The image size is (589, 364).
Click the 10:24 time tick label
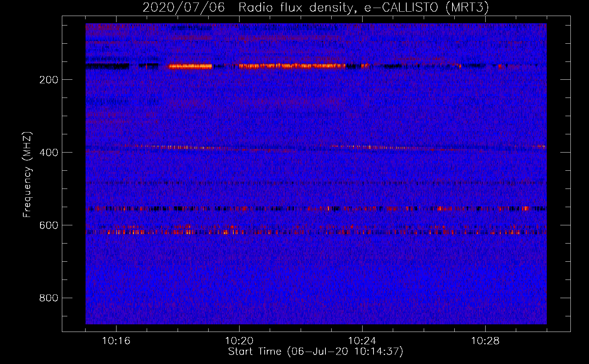point(362,341)
